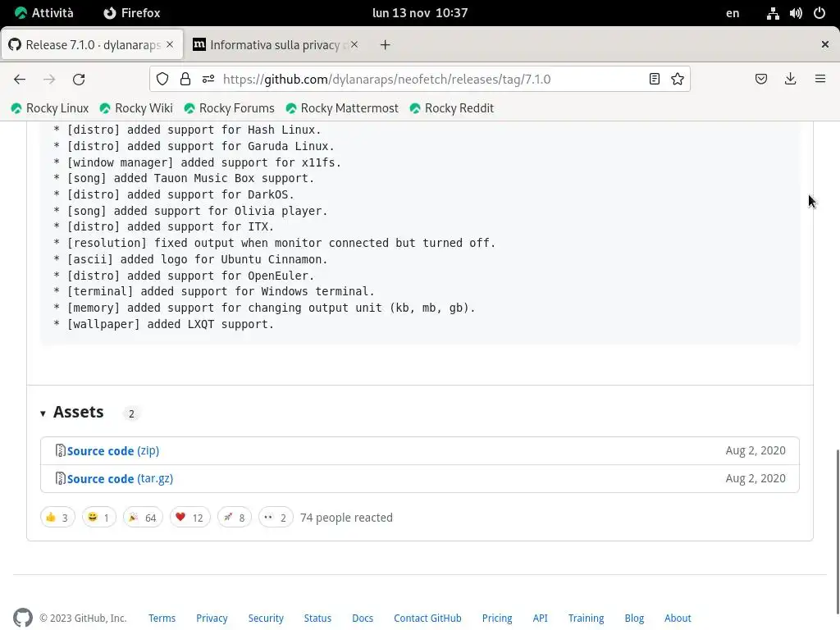Open a new tab with the plus button
840x630 pixels.
[x=385, y=45]
